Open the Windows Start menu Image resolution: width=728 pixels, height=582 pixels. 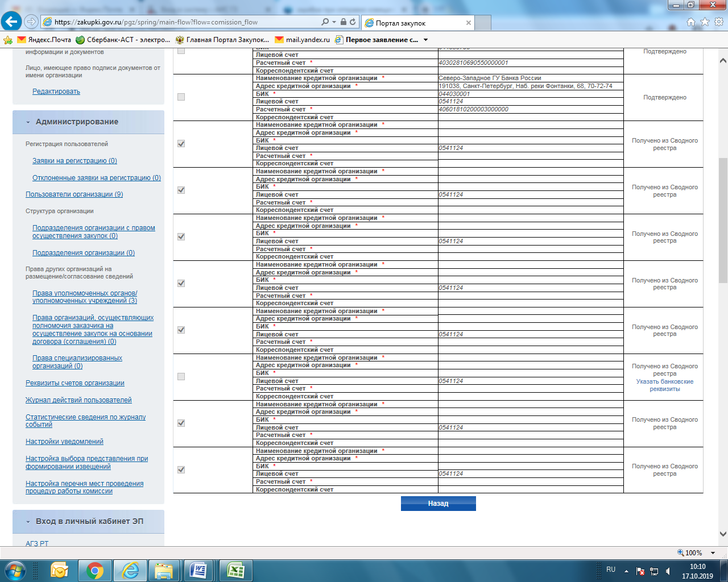click(15, 570)
